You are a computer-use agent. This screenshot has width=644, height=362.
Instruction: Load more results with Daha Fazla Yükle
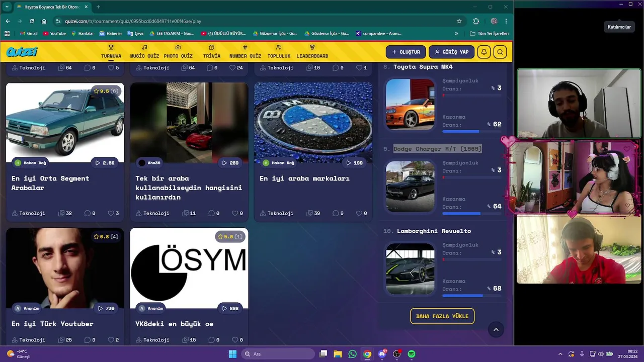tap(442, 316)
